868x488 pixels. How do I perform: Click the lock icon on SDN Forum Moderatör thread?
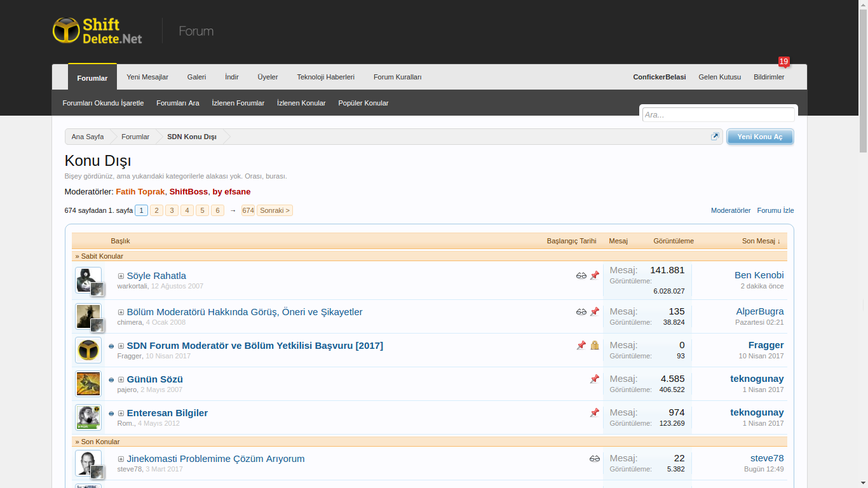[595, 346]
